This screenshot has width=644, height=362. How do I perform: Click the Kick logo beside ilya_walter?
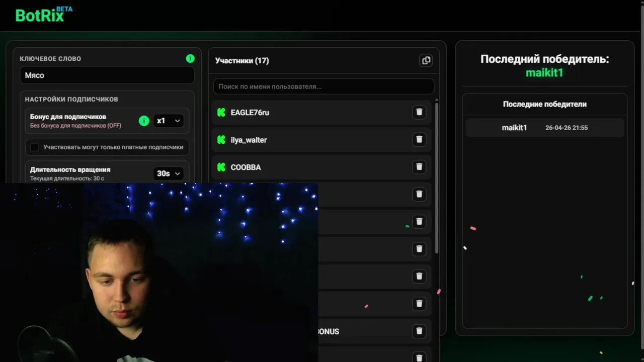pos(221,140)
